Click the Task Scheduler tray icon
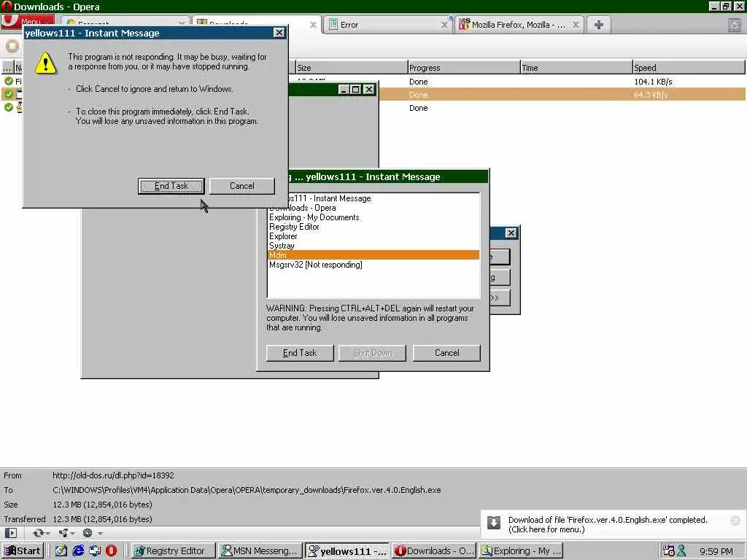The image size is (747, 560). coord(668,551)
